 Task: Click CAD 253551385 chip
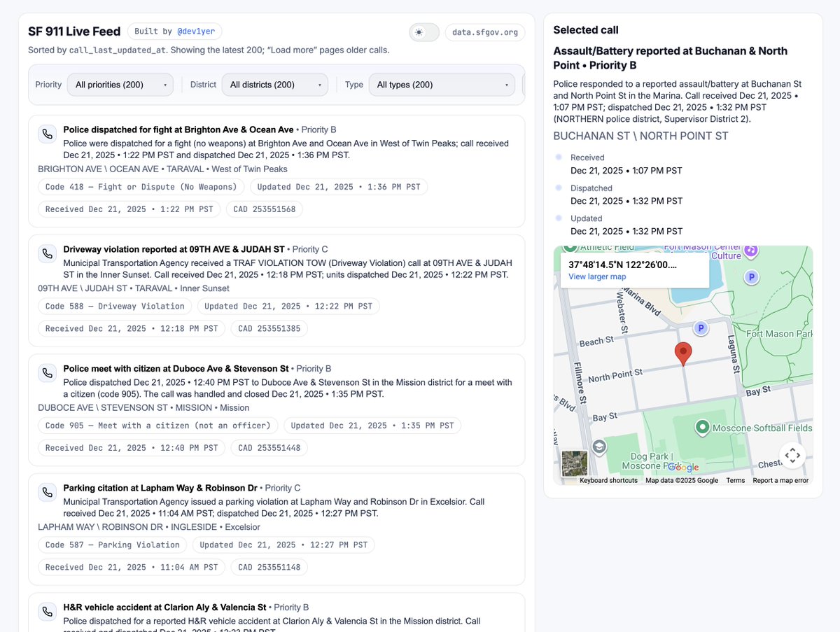pyautogui.click(x=269, y=328)
